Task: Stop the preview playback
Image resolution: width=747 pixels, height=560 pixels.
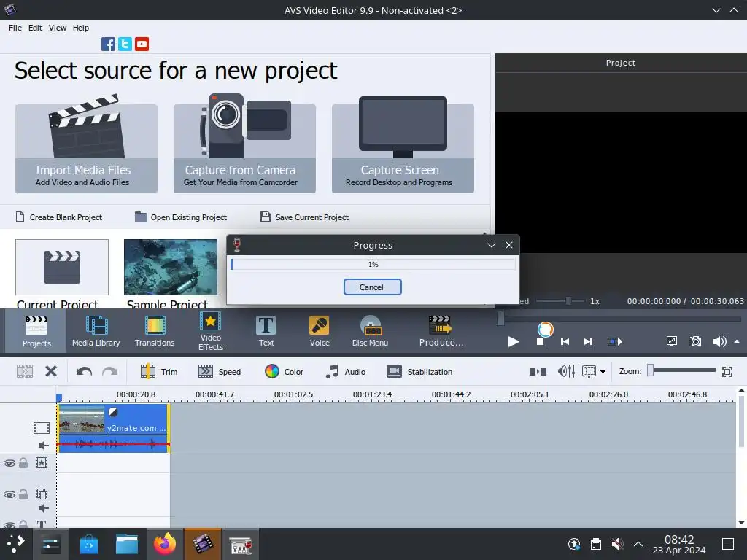Action: coord(541,341)
